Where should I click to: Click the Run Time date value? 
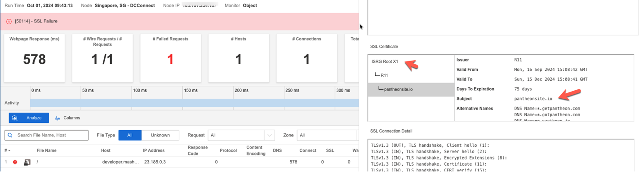(50, 6)
